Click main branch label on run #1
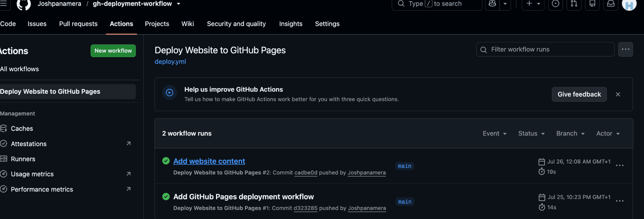 (405, 202)
